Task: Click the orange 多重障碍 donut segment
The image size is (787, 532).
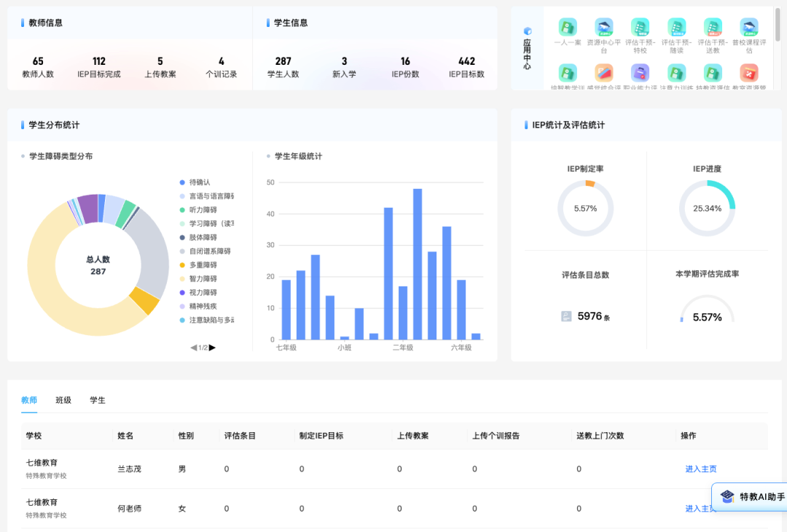Action: (144, 300)
